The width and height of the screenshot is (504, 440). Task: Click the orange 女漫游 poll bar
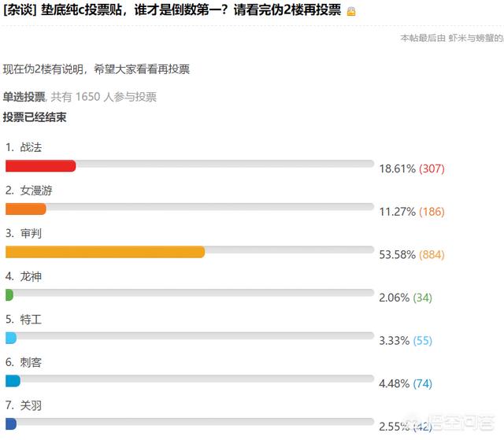click(26, 209)
